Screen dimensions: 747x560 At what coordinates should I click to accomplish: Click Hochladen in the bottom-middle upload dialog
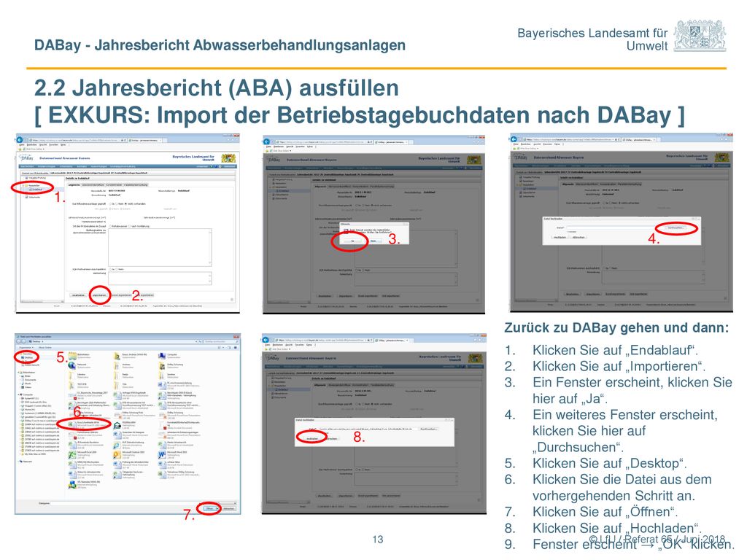[312, 438]
